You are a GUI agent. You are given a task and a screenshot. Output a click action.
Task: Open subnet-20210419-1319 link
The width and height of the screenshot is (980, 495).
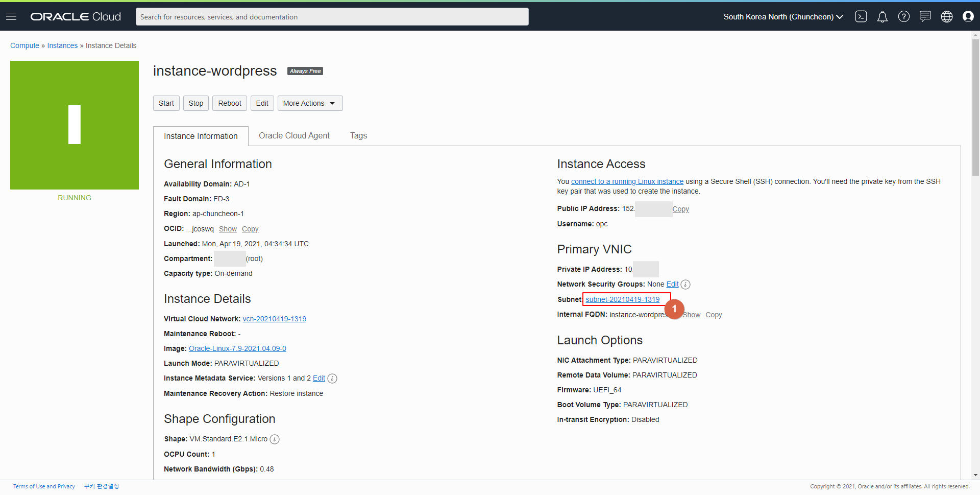point(623,299)
